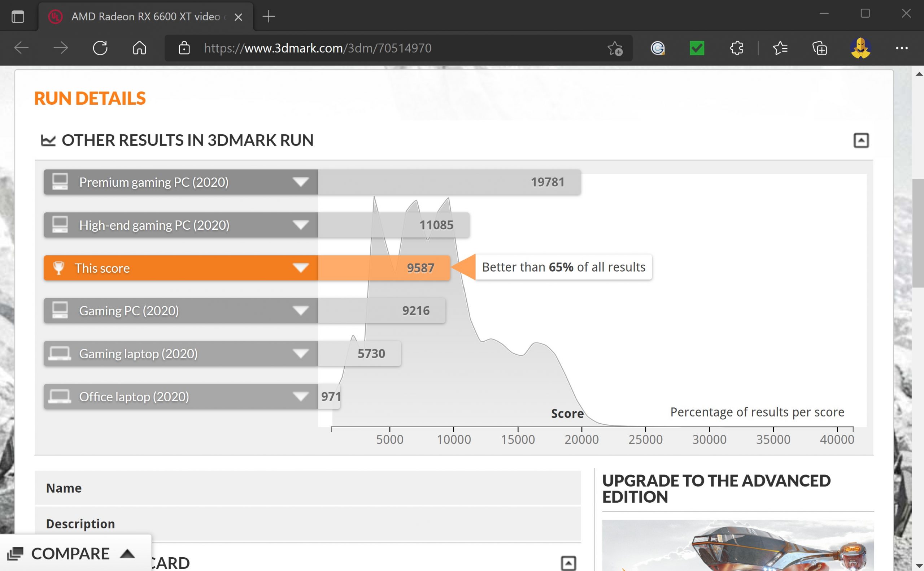Image resolution: width=924 pixels, height=571 pixels.
Task: Collapse the graphics card section at bottom
Action: pyautogui.click(x=568, y=563)
